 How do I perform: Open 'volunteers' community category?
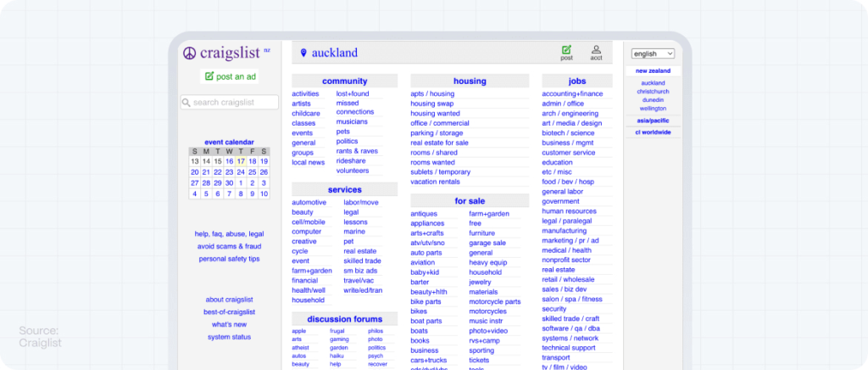click(x=353, y=171)
